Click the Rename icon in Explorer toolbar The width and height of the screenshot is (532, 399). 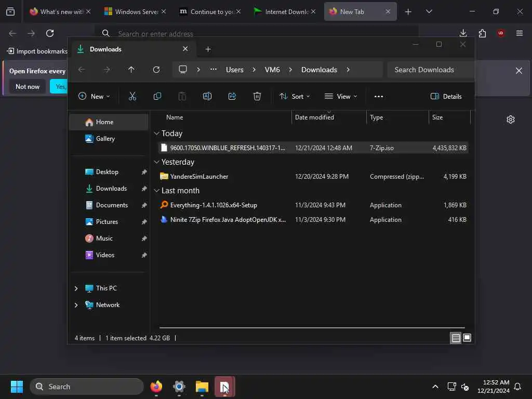pos(207,96)
